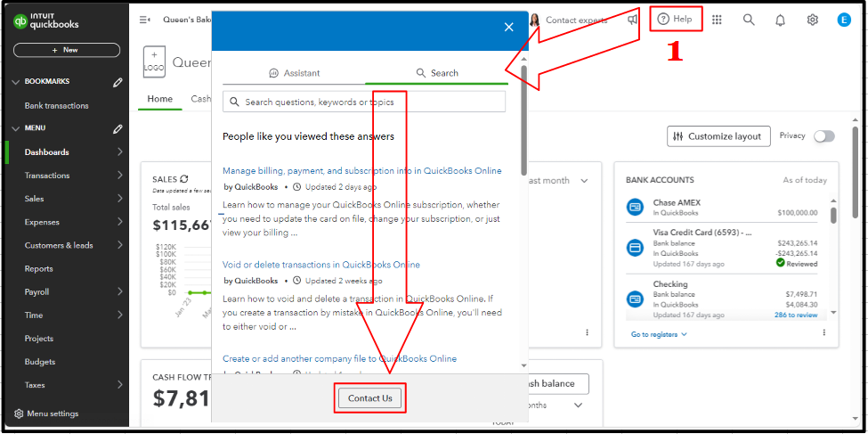Click 286 to review link

coord(796,315)
